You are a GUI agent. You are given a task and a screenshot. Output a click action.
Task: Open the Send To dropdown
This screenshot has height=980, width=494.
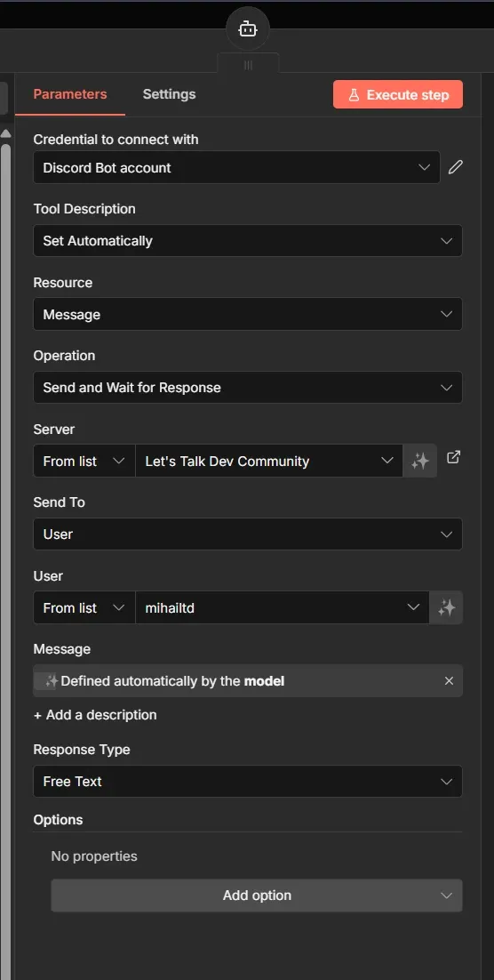[x=248, y=534]
